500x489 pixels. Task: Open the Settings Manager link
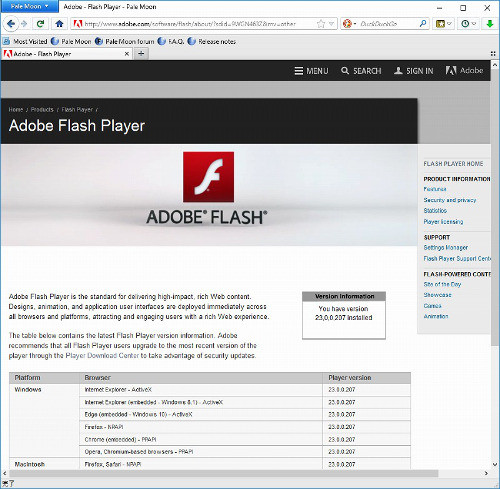[x=446, y=248]
